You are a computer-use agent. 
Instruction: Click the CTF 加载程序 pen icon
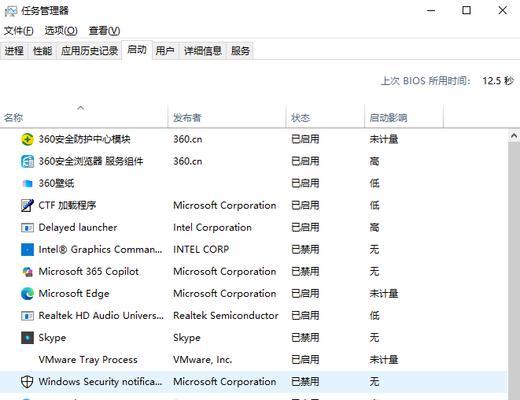pyautogui.click(x=27, y=205)
